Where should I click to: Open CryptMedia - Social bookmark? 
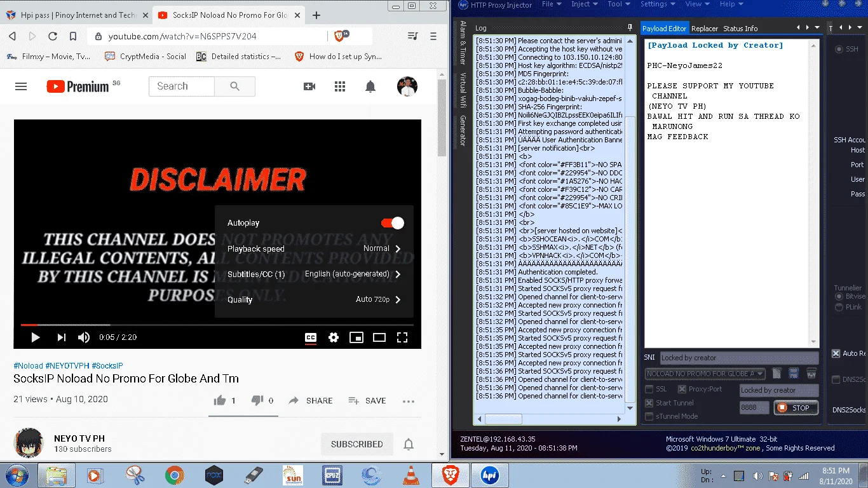(x=146, y=57)
